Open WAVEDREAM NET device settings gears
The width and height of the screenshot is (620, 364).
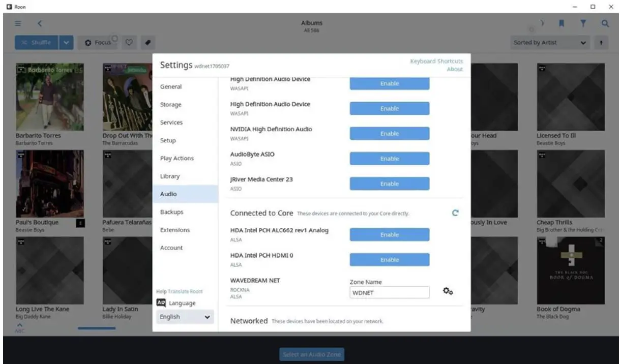(448, 291)
